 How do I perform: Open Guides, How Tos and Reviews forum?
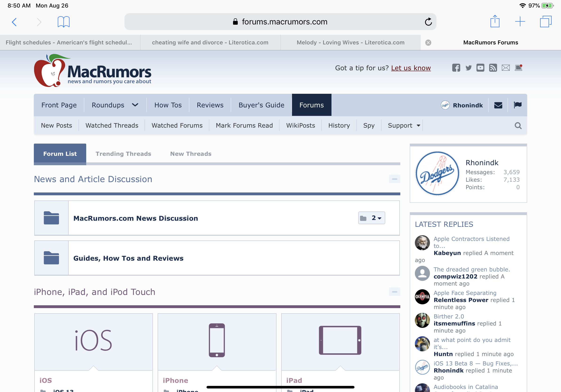[x=128, y=258]
